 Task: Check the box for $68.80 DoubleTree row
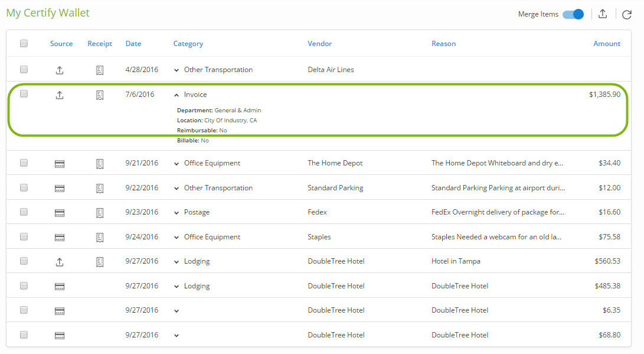[x=24, y=334]
